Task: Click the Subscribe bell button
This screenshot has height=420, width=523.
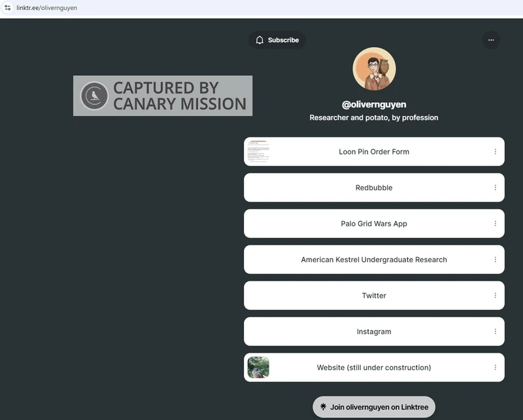Action: tap(277, 40)
